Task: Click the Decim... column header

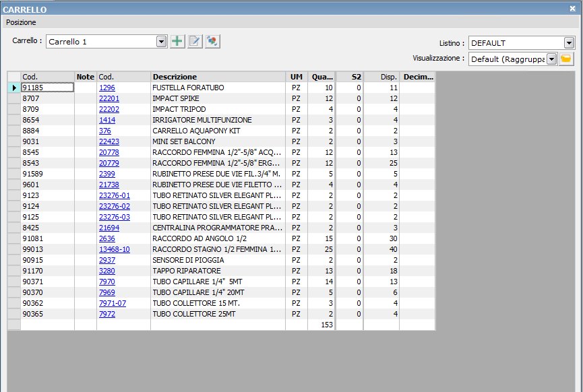Action: 417,77
